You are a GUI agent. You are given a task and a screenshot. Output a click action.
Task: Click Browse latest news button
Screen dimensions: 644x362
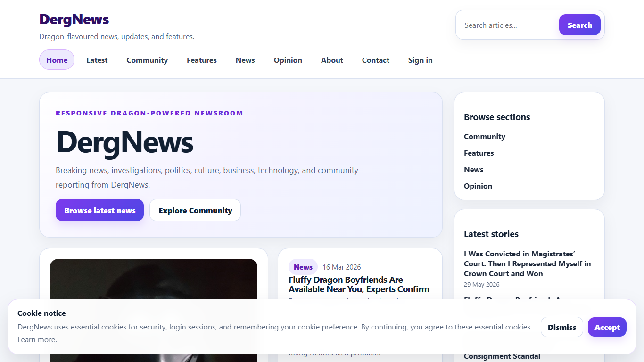pyautogui.click(x=99, y=210)
